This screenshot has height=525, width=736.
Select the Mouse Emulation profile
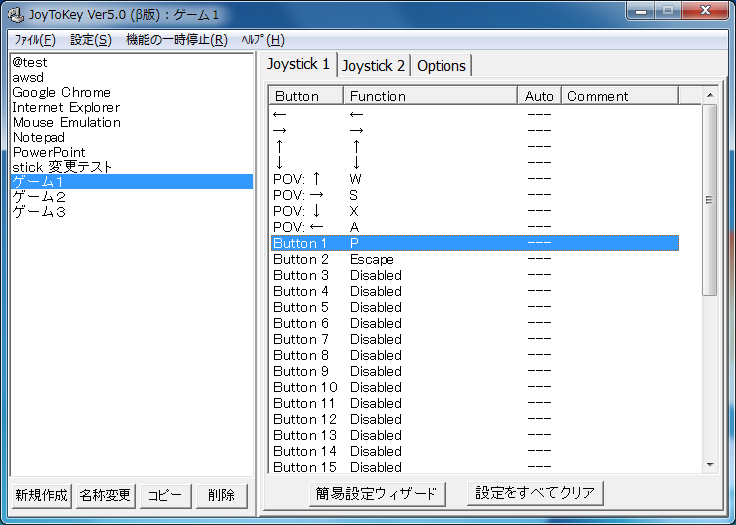(66, 122)
